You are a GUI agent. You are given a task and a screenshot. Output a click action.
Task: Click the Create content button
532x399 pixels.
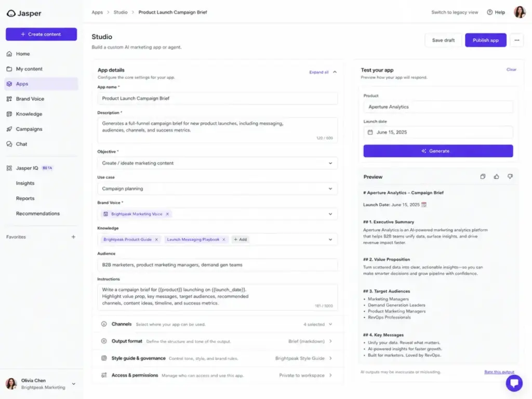coord(41,34)
